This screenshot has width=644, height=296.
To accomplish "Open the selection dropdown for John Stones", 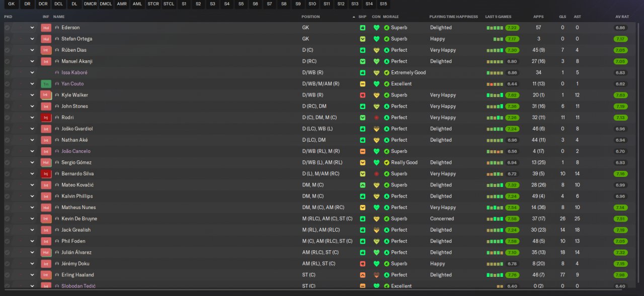I will point(32,107).
